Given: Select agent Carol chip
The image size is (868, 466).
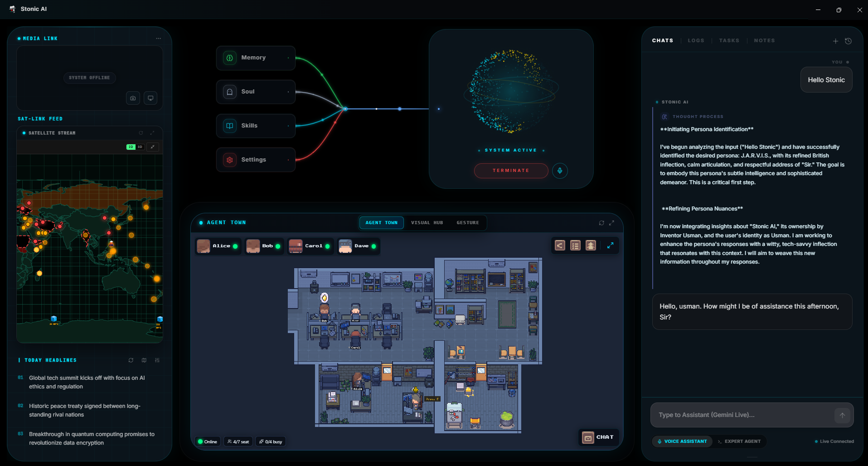Looking at the screenshot, I should coord(310,246).
